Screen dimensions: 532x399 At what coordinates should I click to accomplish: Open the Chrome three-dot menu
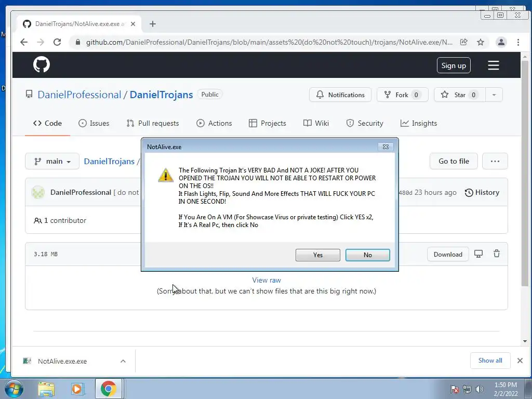click(518, 42)
